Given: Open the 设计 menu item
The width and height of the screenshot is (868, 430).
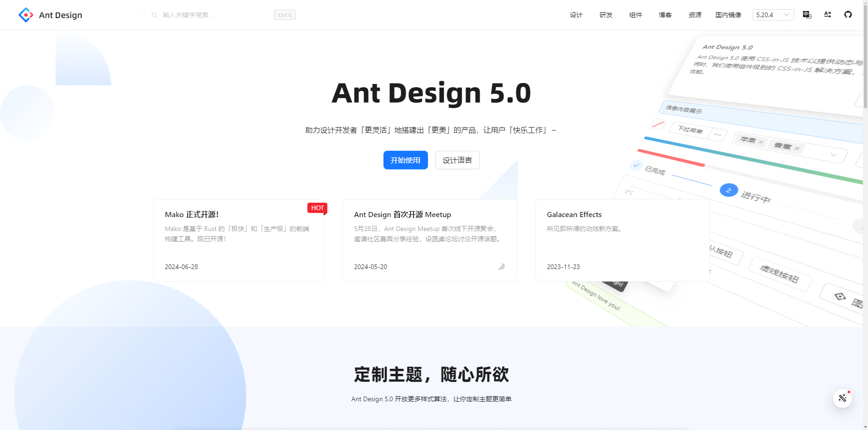Looking at the screenshot, I should 576,15.
